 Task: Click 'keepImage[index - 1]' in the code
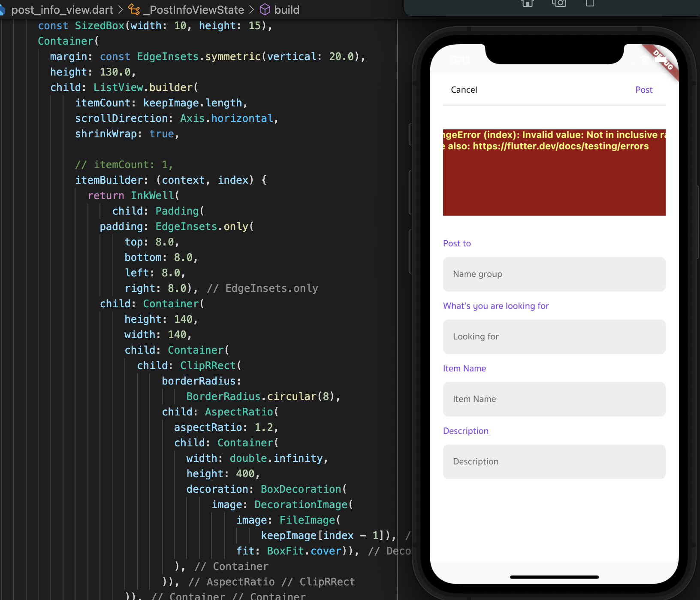(x=322, y=536)
